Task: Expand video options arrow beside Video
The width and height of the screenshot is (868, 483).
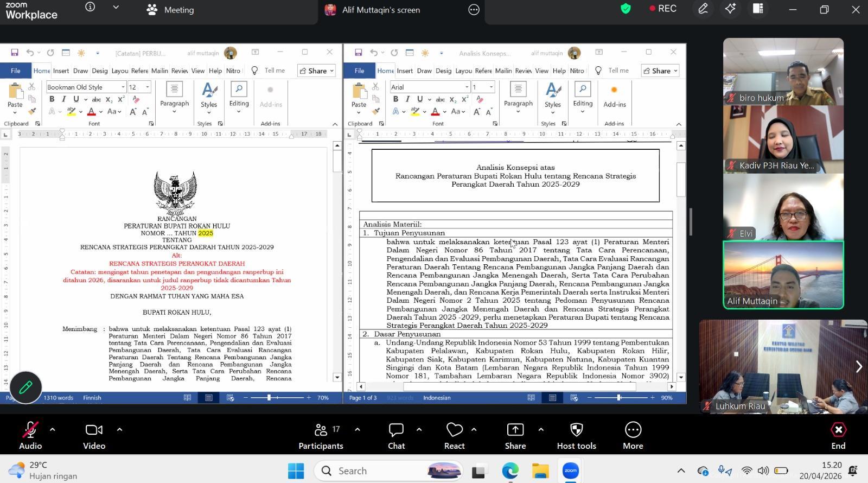Action: click(119, 429)
